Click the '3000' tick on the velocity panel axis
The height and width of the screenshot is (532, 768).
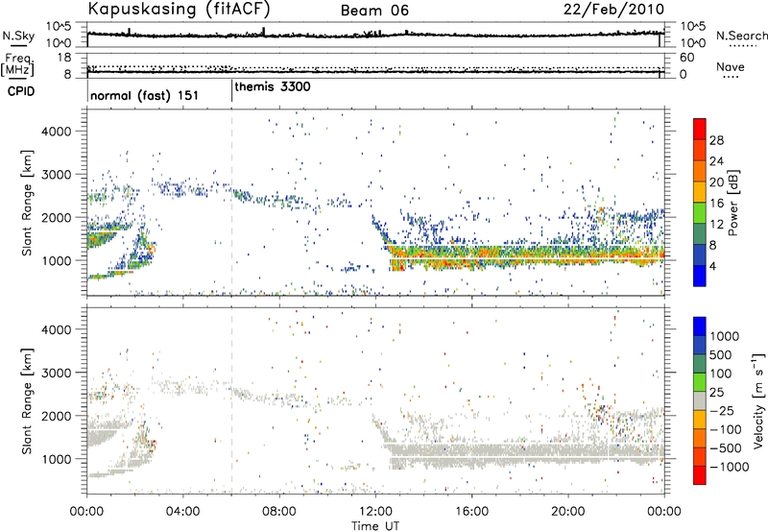point(57,373)
